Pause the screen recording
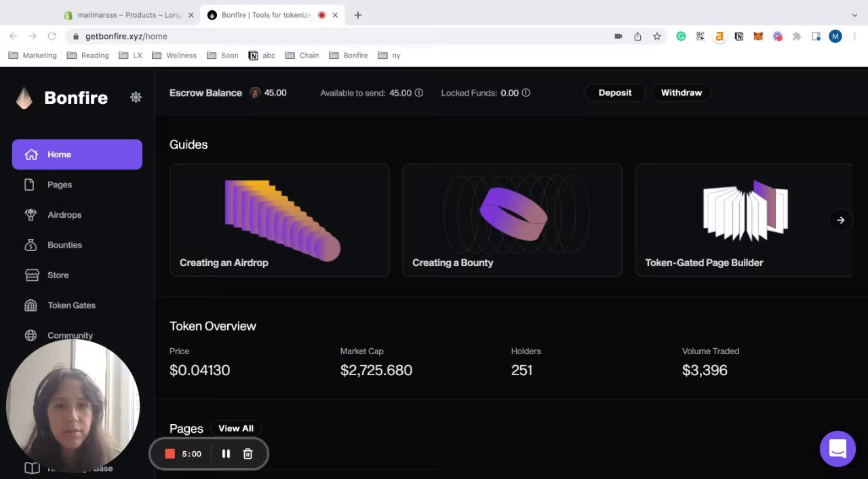Viewport: 868px width, 479px height. 226,454
